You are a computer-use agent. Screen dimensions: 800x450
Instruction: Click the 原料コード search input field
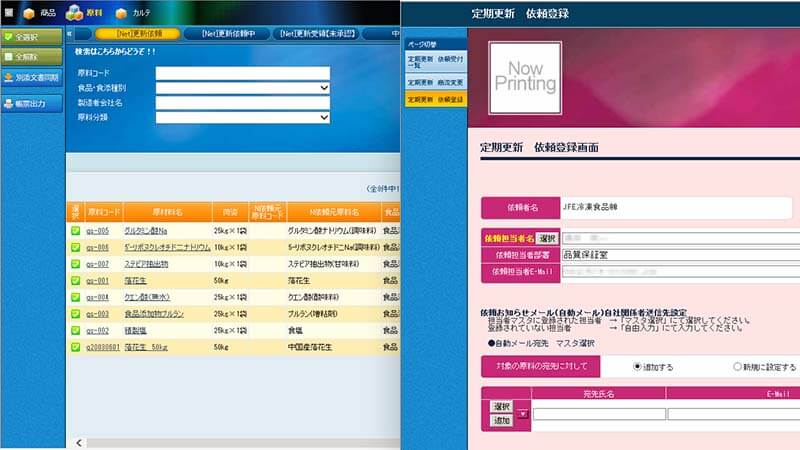pos(242,73)
